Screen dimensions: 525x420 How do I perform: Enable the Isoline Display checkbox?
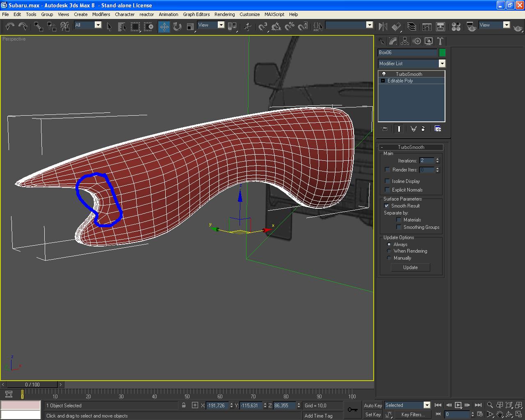pos(387,181)
